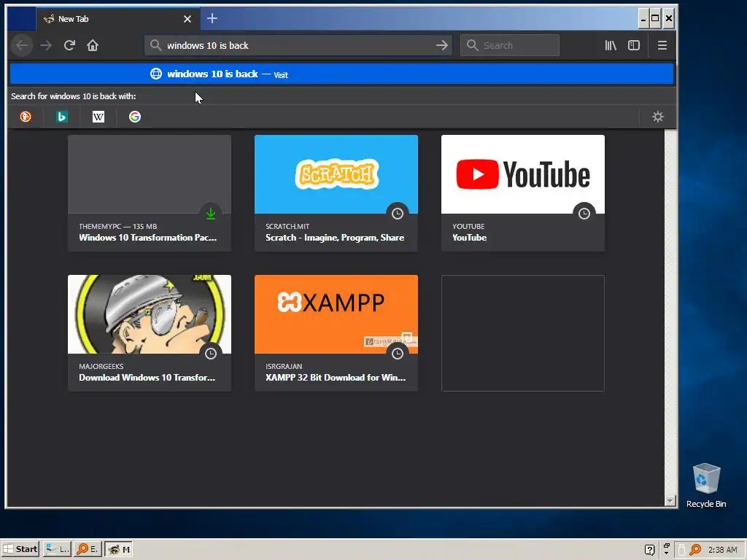Open the MajorGeeks thumbnail tile
The image size is (747, 560).
pyautogui.click(x=150, y=332)
